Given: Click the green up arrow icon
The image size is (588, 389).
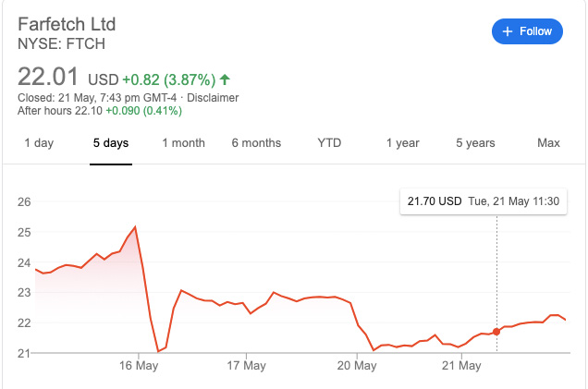Looking at the screenshot, I should (225, 79).
